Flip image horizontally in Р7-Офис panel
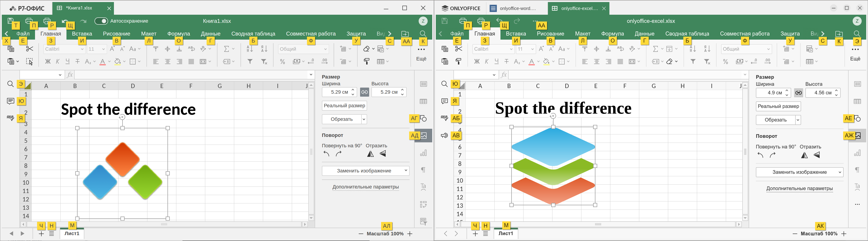 pos(371,154)
